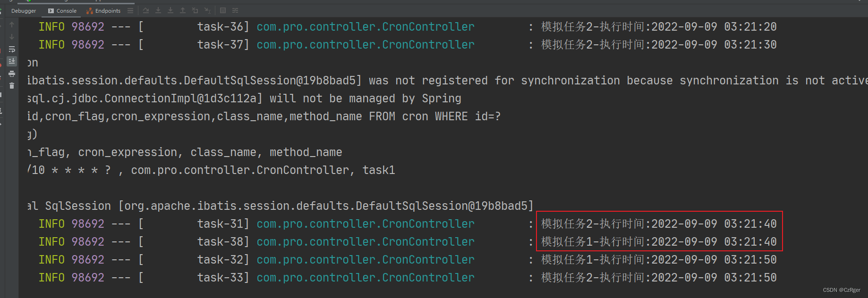The image size is (868, 298).
Task: Click the Run to Cursor icon
Action: (207, 10)
